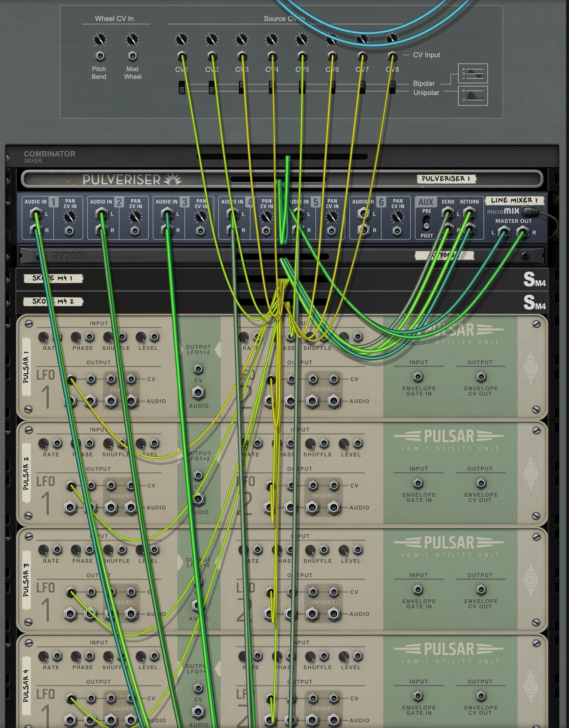Click the "PULVERISER 1" name label
This screenshot has width=569, height=728.
pos(446,179)
